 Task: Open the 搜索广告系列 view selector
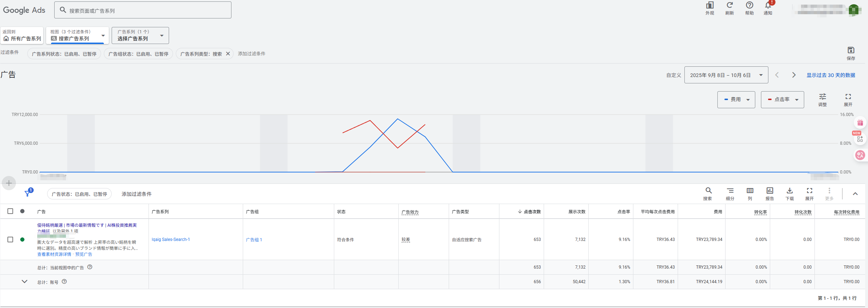(77, 35)
